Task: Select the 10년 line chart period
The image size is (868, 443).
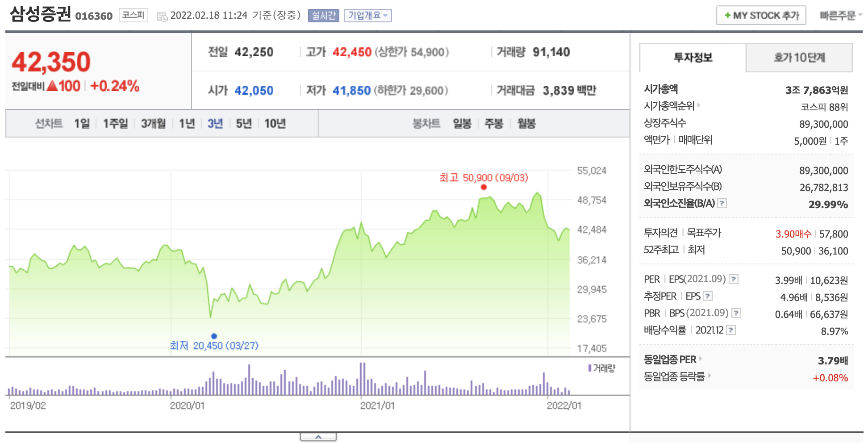Action: tap(275, 123)
